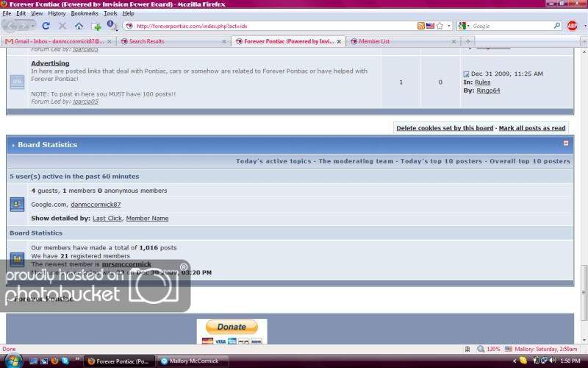Open the History menu
The image size is (588, 368).
click(x=57, y=13)
